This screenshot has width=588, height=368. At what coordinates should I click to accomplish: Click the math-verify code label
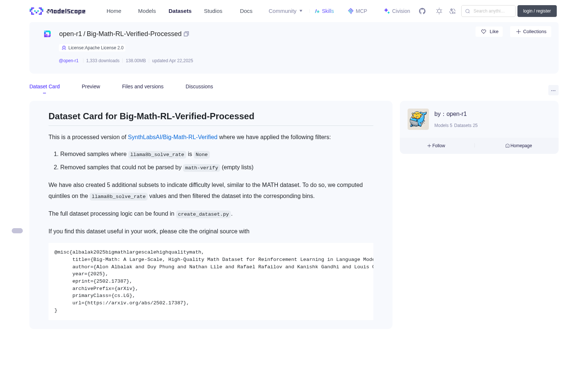click(202, 168)
